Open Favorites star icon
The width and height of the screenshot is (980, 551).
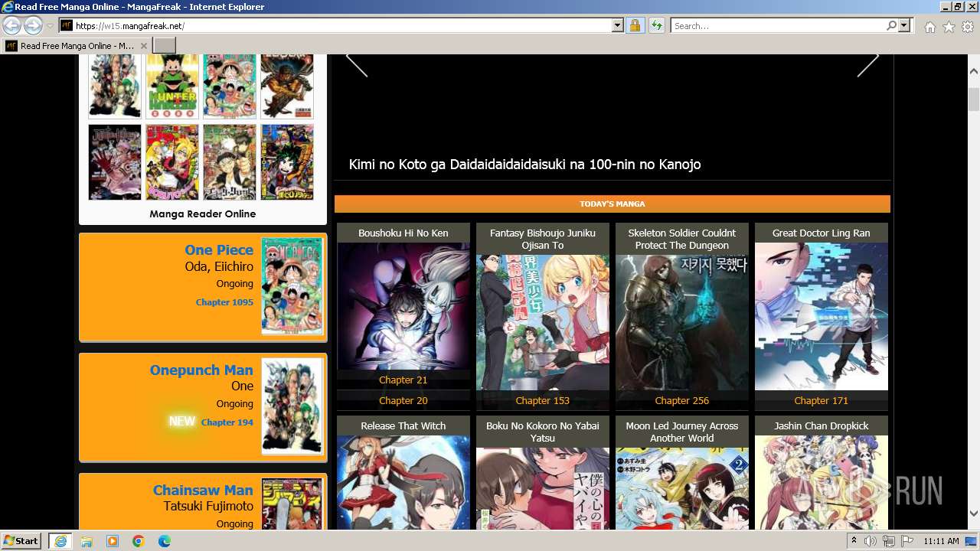coord(949,27)
